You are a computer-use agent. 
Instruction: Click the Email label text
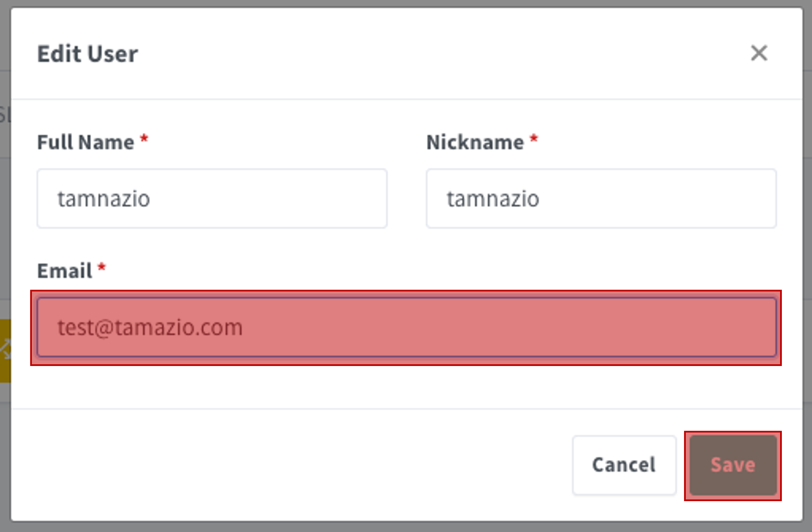[65, 271]
